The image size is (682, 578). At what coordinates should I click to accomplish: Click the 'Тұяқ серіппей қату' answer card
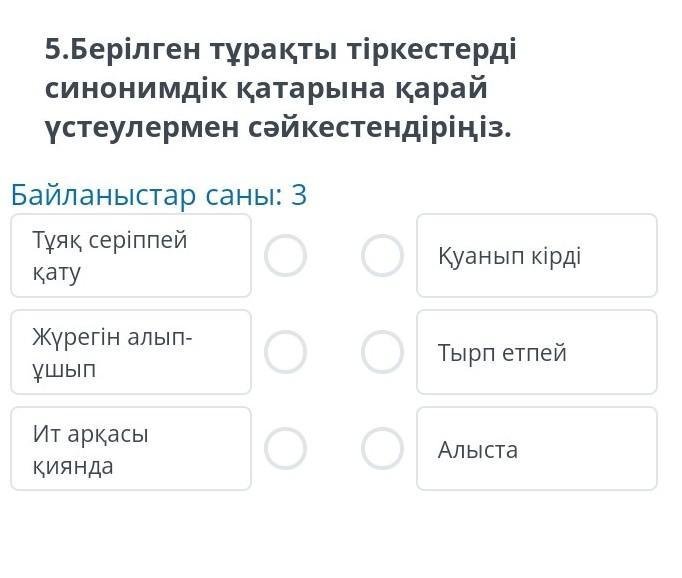(130, 255)
